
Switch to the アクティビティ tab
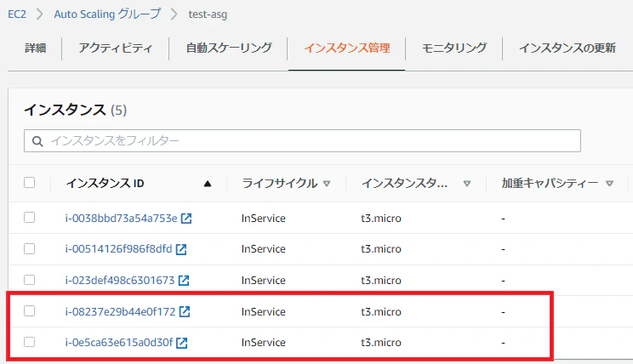click(x=116, y=48)
